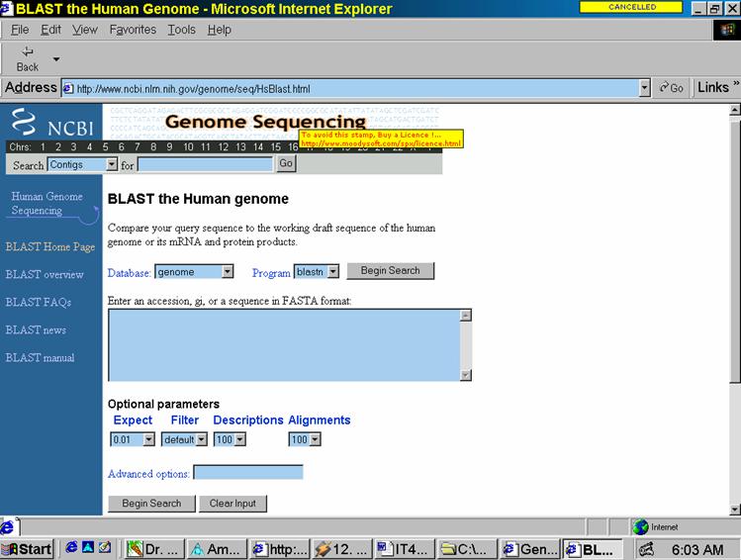Click inside the FASTA sequence text area

point(285,345)
